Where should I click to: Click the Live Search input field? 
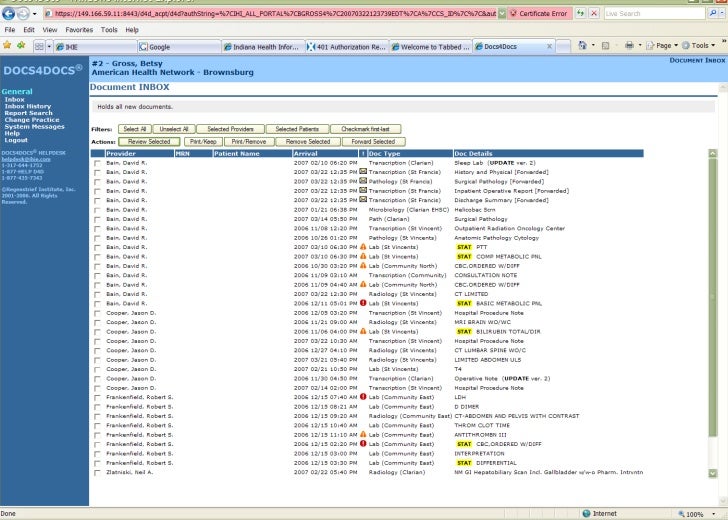point(655,13)
